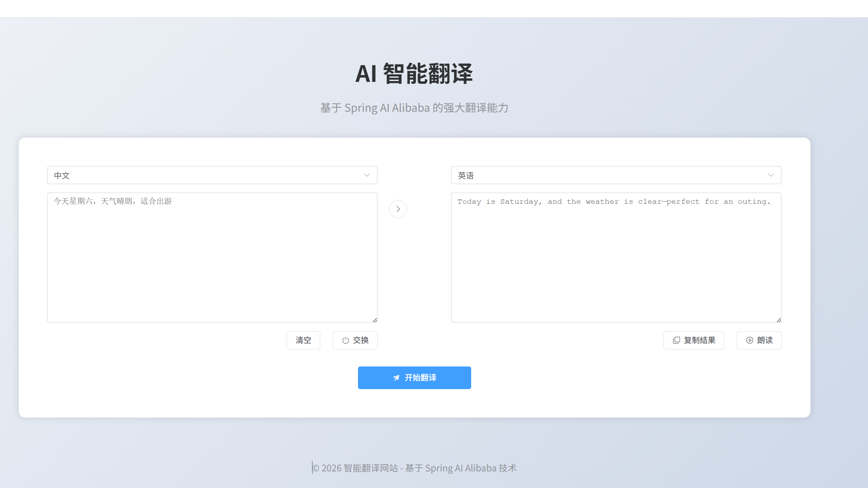Click the 2026 copyright footer text
868x488 pixels.
pos(414,468)
